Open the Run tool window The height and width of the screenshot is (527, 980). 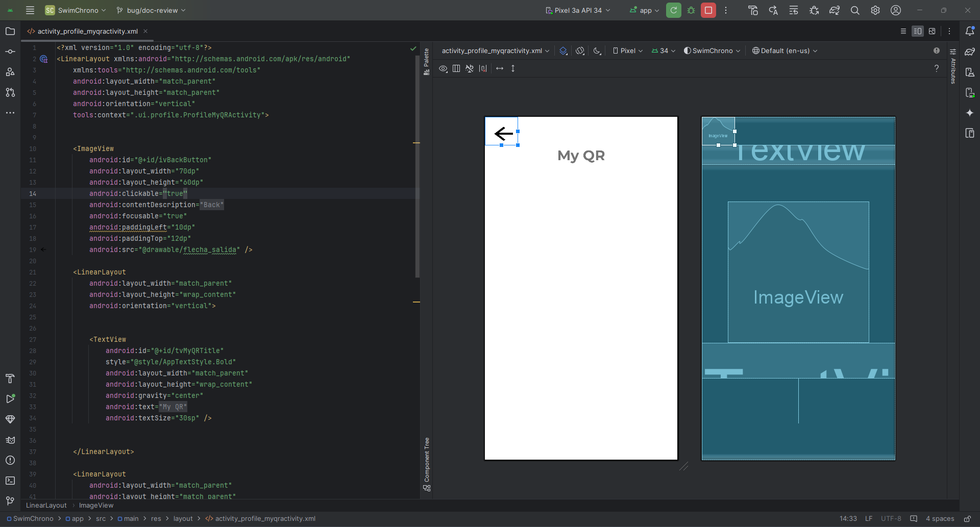tap(10, 399)
